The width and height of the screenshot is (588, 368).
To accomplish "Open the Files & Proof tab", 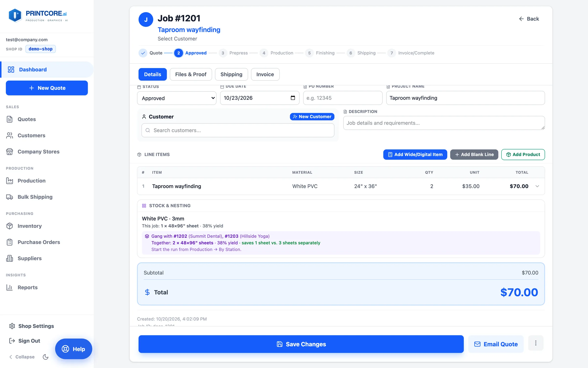I will pyautogui.click(x=191, y=74).
